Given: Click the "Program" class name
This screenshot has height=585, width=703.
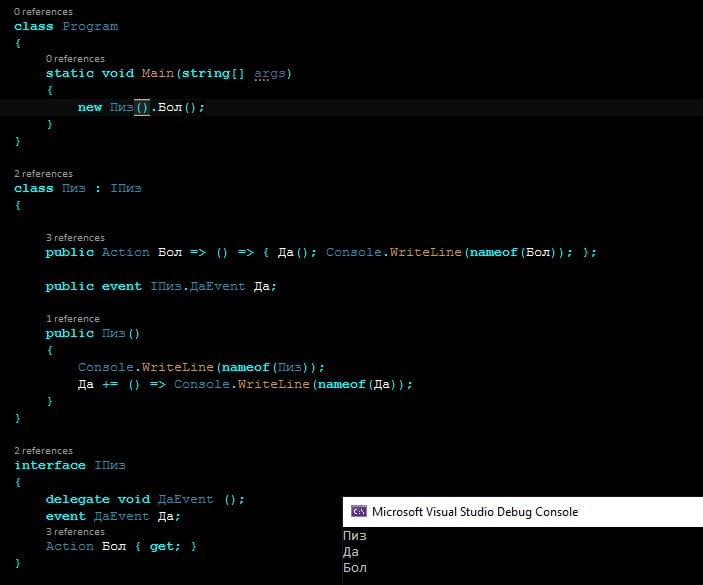Looking at the screenshot, I should [x=90, y=26].
